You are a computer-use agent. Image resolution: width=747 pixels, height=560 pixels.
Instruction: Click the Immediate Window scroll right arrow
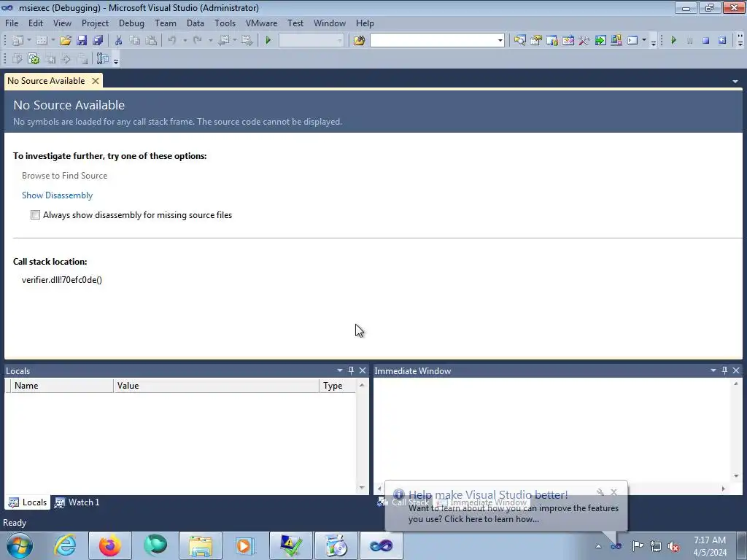[x=723, y=489]
